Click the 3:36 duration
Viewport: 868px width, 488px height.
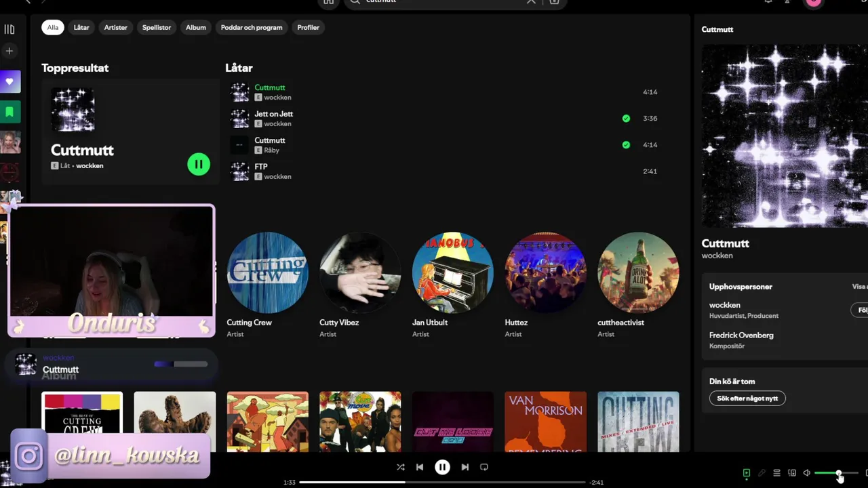650,119
